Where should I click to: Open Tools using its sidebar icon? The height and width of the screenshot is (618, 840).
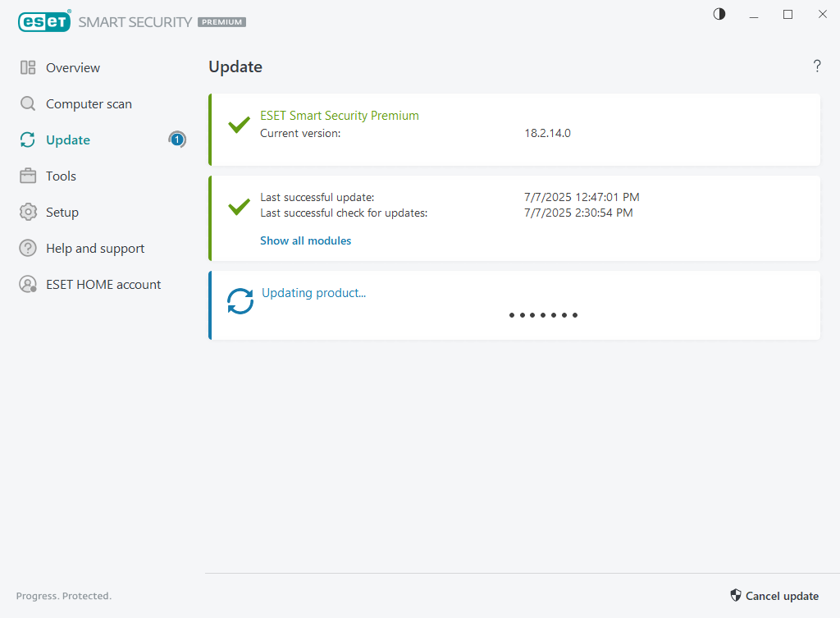tap(27, 176)
